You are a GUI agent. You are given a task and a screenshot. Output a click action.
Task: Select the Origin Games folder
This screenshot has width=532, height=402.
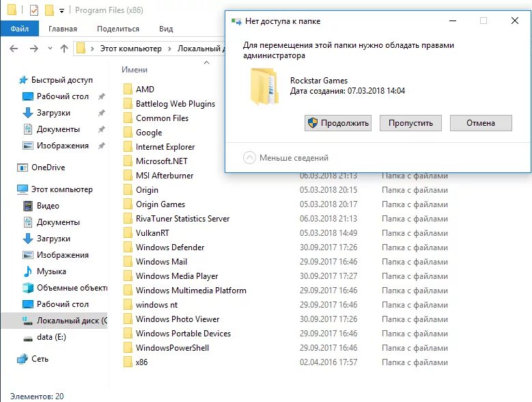click(160, 204)
